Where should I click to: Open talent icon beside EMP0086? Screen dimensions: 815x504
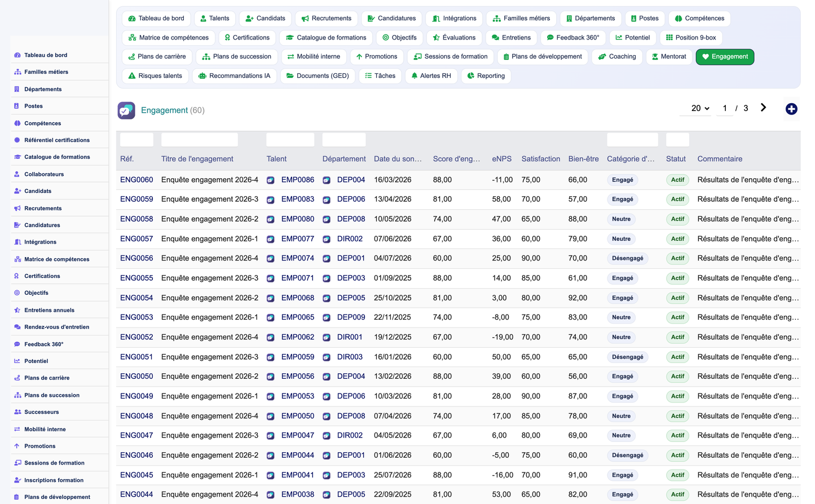[271, 180]
